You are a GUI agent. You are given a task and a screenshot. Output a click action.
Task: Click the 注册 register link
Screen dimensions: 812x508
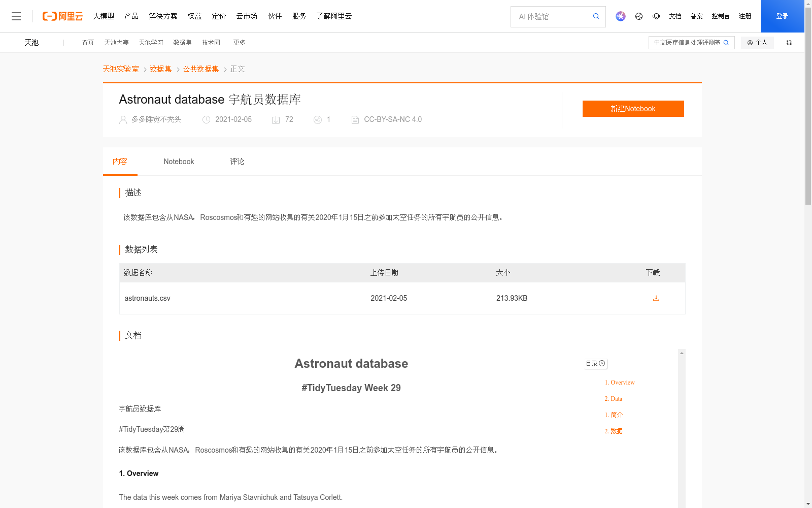point(745,16)
